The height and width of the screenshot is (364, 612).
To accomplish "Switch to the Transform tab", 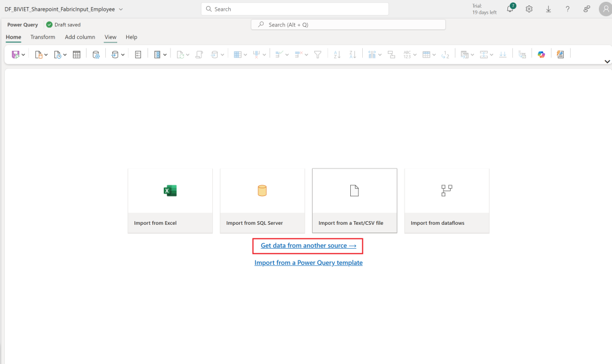I will click(x=42, y=37).
